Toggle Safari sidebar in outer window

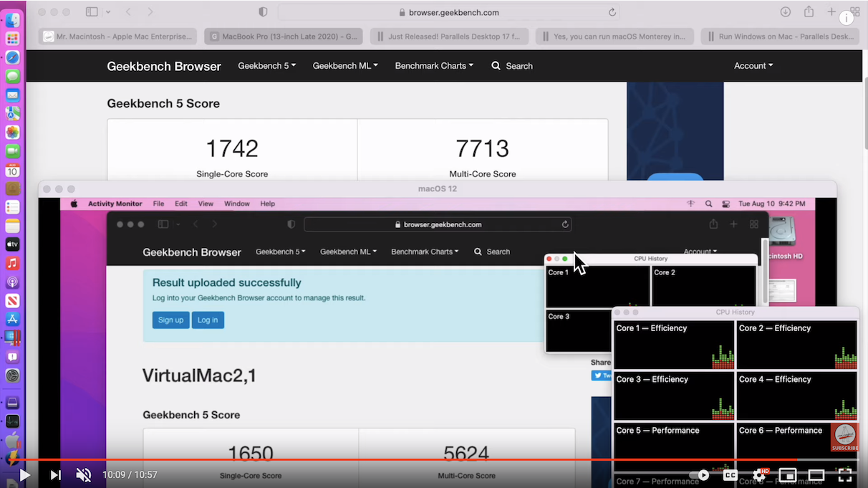pos(92,12)
